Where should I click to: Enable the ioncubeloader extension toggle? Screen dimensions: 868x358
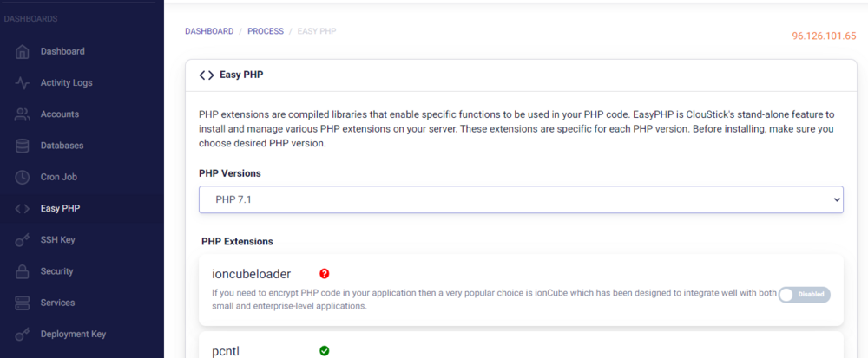[x=805, y=295]
